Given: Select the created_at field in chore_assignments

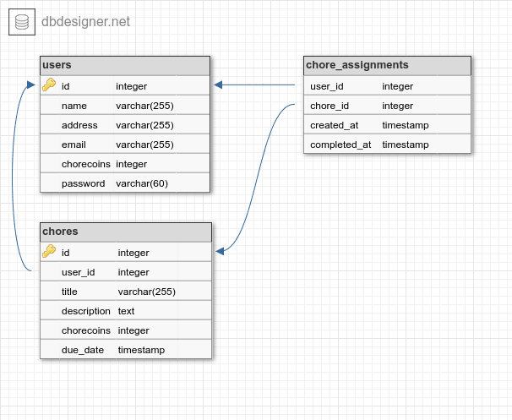Looking at the screenshot, I should 387,125.
